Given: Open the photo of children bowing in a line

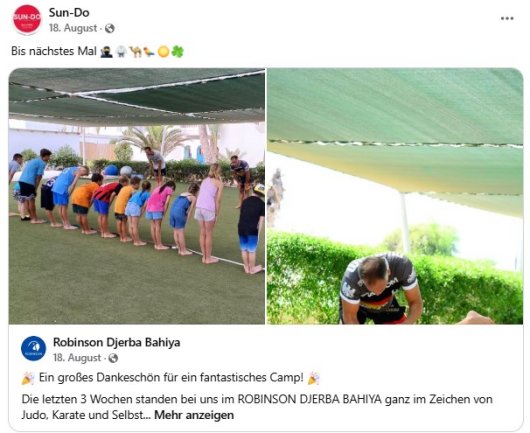Looking at the screenshot, I should tap(137, 196).
